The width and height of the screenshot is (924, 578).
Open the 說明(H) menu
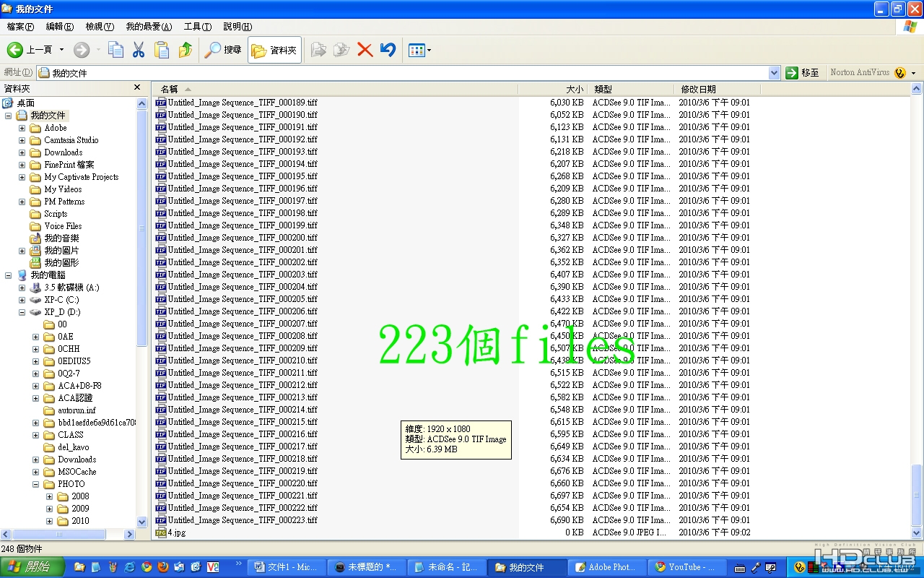point(237,27)
